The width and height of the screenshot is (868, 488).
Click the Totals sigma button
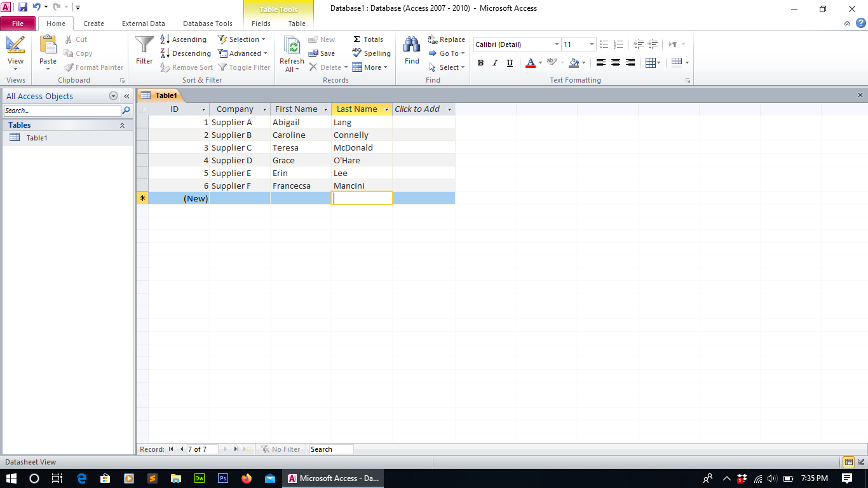368,39
